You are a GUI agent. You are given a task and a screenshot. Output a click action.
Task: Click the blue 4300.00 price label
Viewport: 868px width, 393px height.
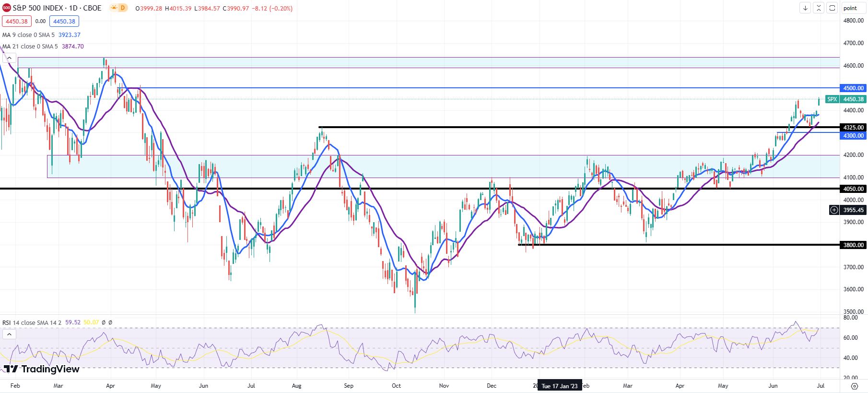point(853,136)
